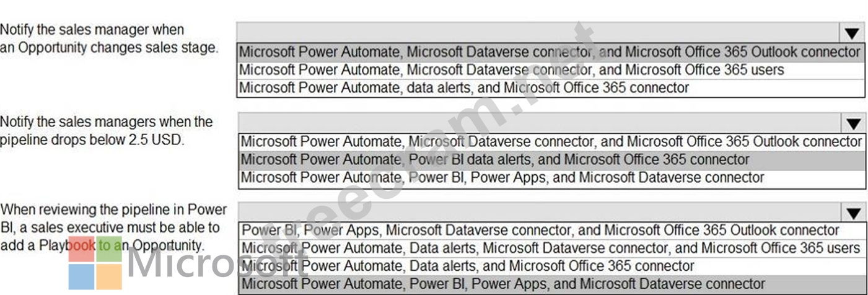Select Power BI data alerts option in second list
Viewport: 868px width, 295px height.
(551, 160)
